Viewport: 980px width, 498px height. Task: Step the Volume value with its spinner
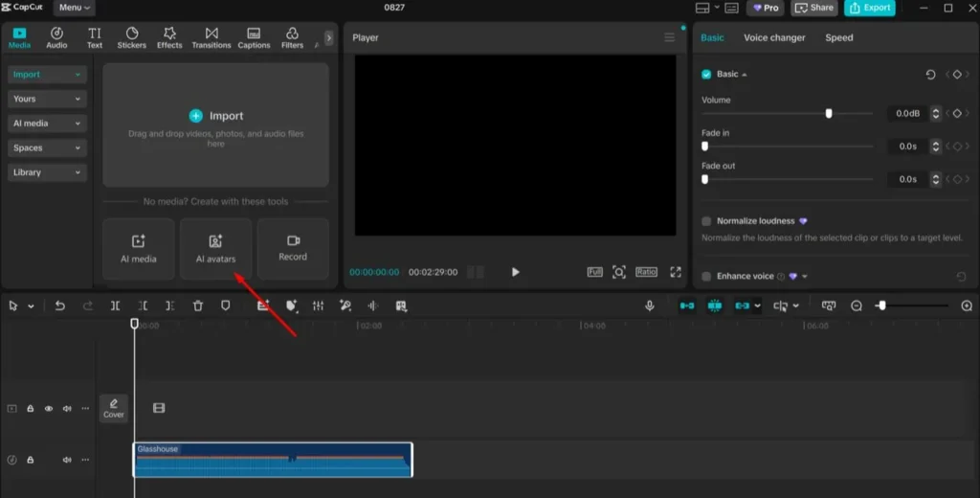(x=936, y=113)
